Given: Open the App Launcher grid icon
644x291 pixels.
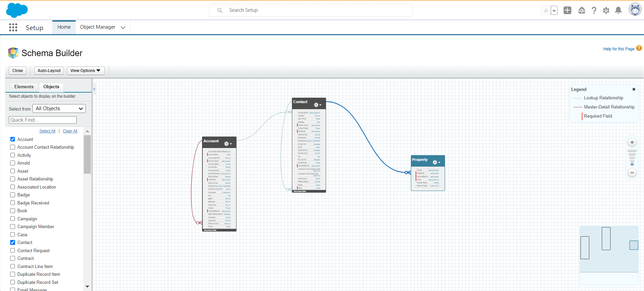Looking at the screenshot, I should click(x=13, y=27).
